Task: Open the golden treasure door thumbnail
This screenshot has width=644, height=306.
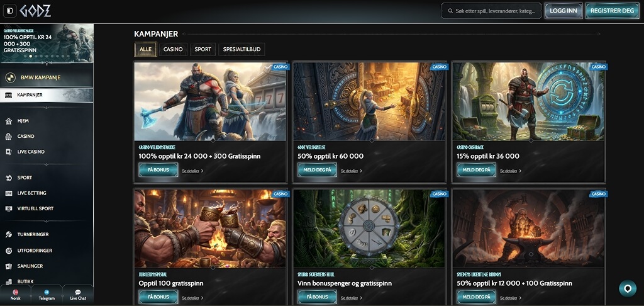Action: point(369,101)
